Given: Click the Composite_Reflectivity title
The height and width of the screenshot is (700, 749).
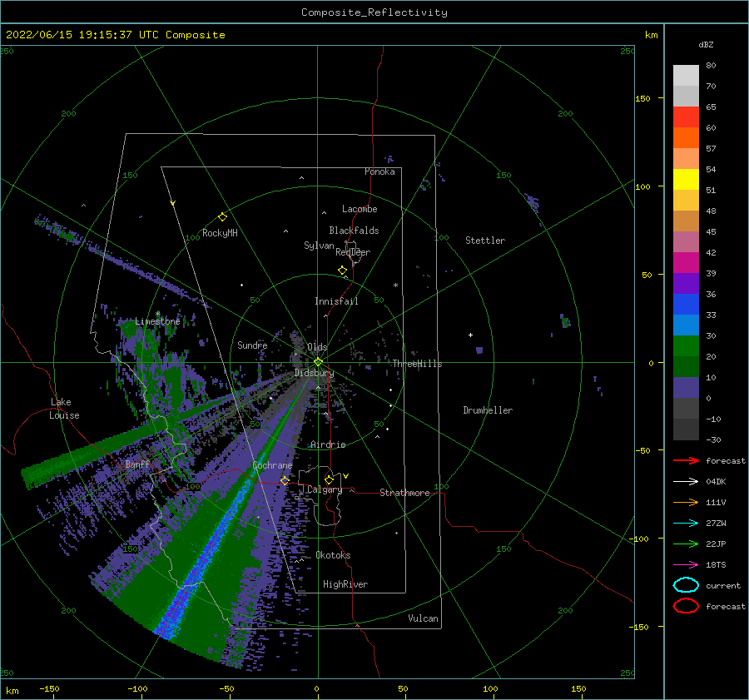Looking at the screenshot, I should tap(374, 12).
